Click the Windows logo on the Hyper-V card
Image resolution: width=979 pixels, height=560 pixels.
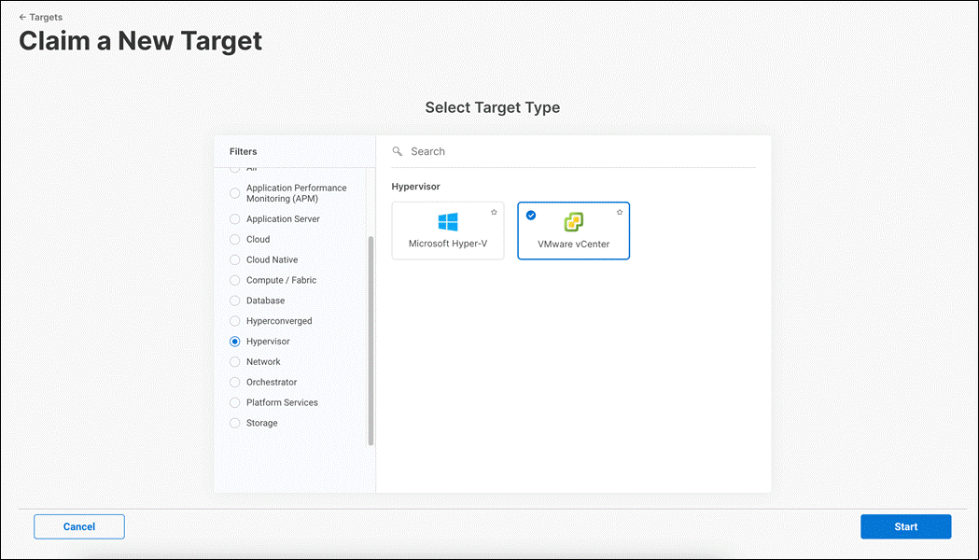point(448,223)
